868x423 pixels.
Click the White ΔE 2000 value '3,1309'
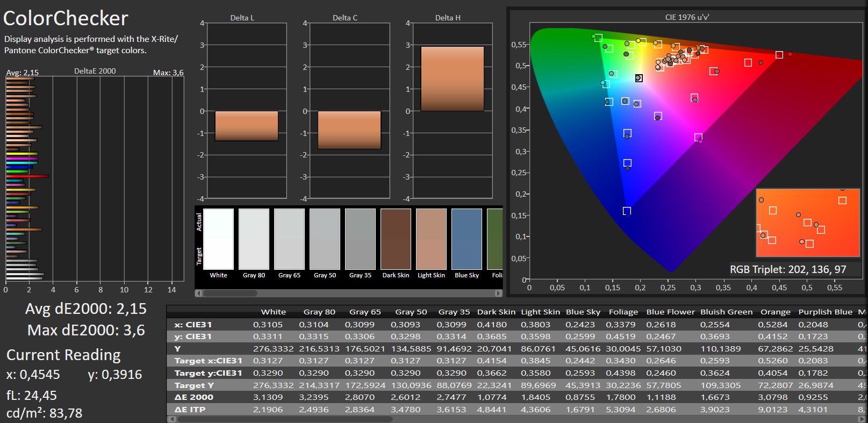[x=268, y=397]
